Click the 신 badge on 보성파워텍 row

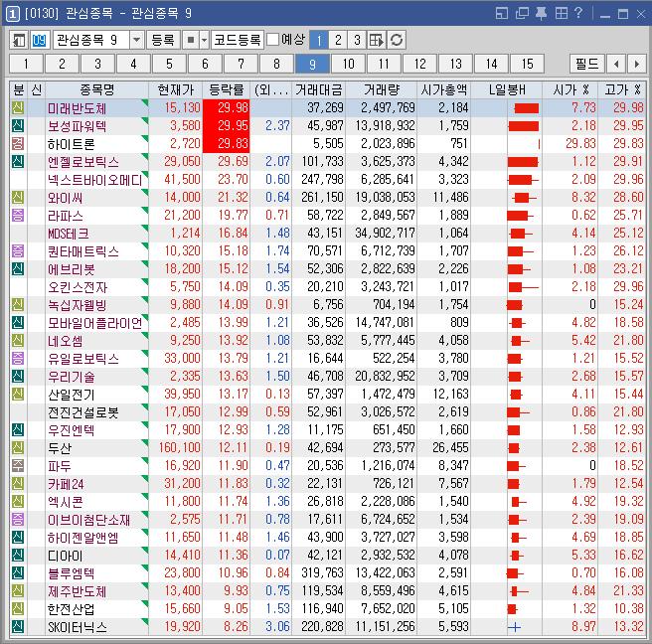tap(18, 125)
